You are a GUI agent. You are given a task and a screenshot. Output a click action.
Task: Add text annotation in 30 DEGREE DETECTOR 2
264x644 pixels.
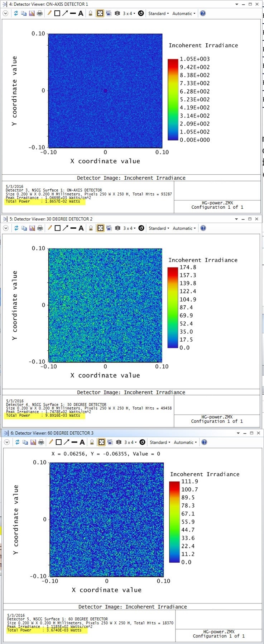(x=81, y=228)
